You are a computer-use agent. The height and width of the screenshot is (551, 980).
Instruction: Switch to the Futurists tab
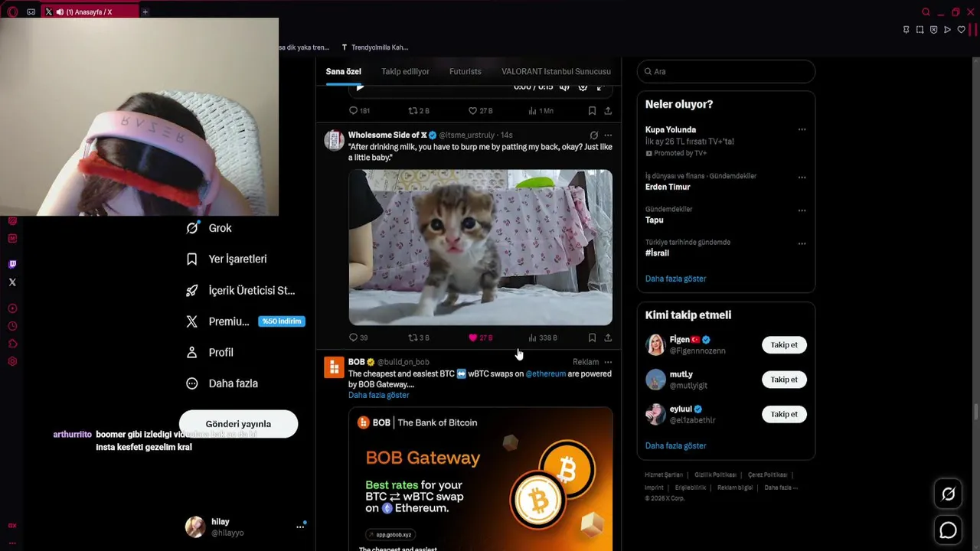[x=465, y=71]
